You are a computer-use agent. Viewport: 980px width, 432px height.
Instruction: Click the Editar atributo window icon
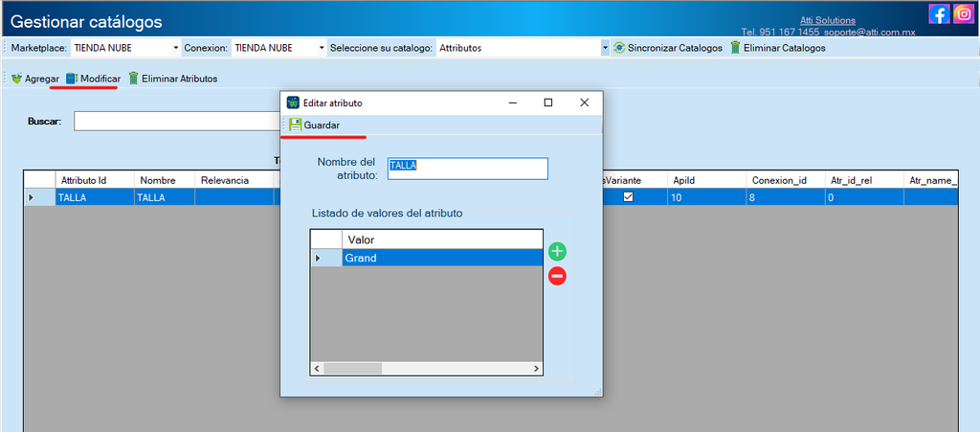[293, 102]
